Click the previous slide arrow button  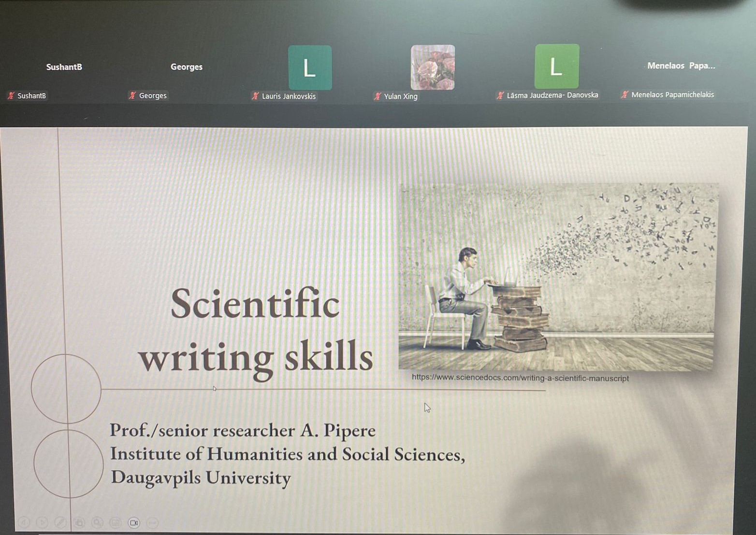coord(24,522)
